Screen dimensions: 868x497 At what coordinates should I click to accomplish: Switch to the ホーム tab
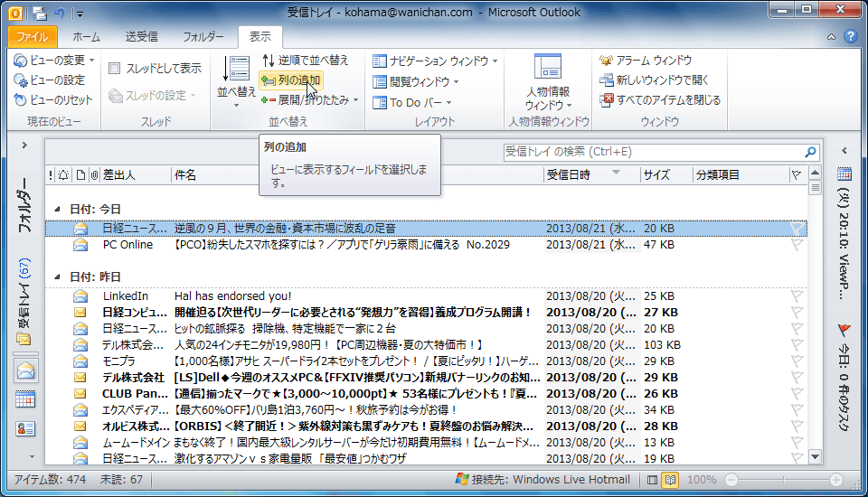(87, 36)
